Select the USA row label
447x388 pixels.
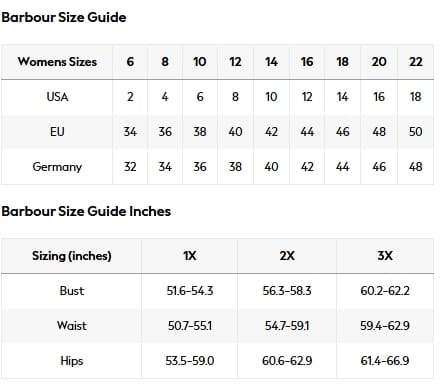(x=57, y=97)
